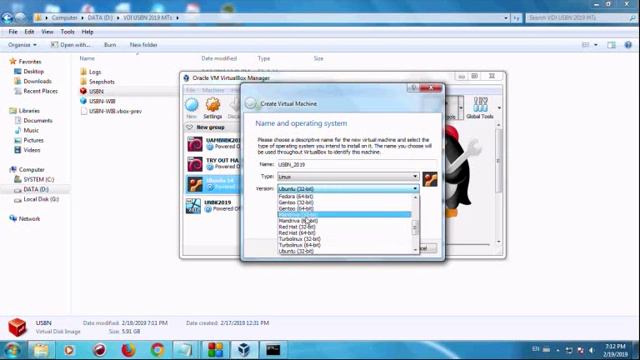Open Chrome from the taskbar
Image resolution: width=640 pixels, height=360 pixels.
(158, 350)
